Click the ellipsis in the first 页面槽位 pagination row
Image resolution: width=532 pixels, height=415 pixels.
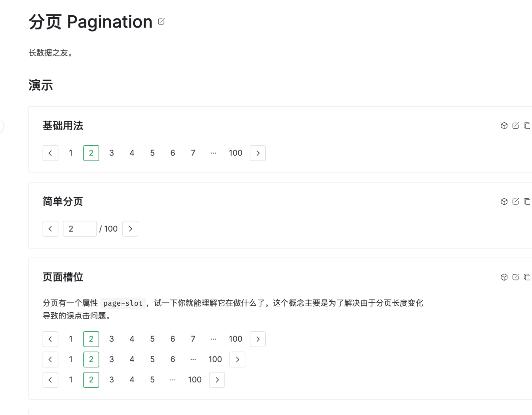[213, 339]
